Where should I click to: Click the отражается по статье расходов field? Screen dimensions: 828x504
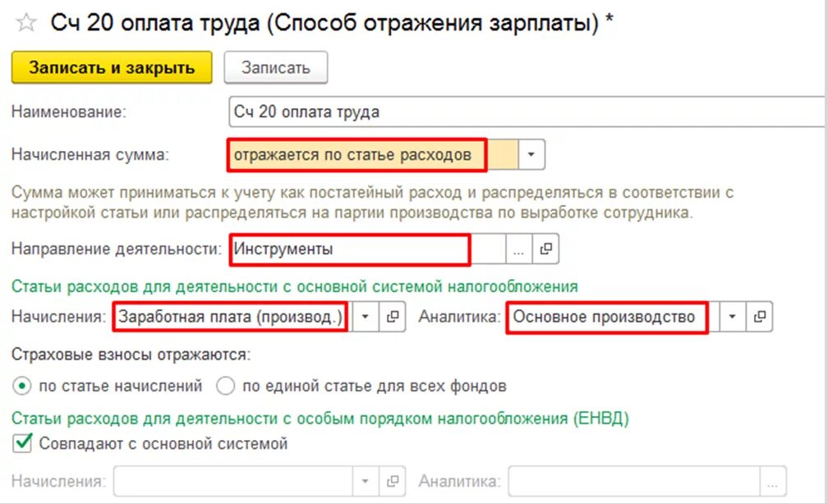[373, 154]
